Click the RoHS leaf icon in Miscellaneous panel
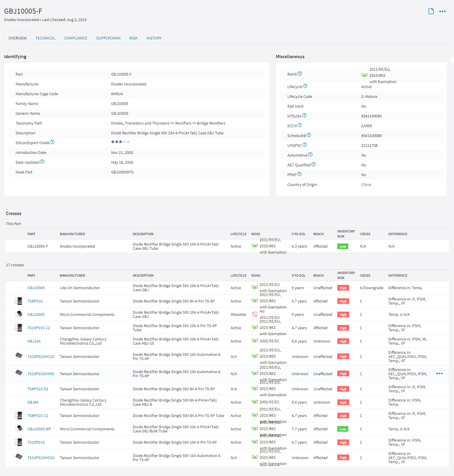The image size is (454, 476). click(364, 75)
